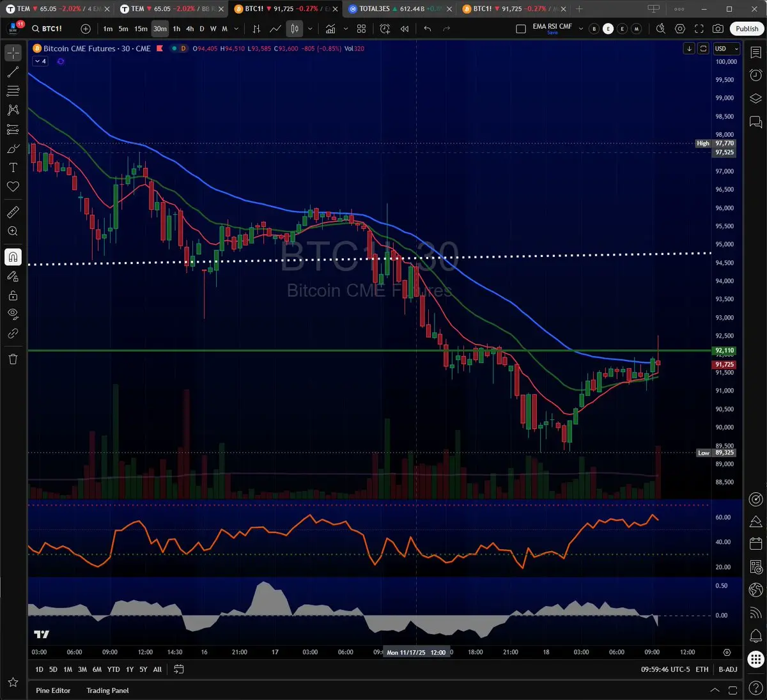Toggle the layout setup rectangle icon
Image resolution: width=767 pixels, height=700 pixels.
[521, 29]
